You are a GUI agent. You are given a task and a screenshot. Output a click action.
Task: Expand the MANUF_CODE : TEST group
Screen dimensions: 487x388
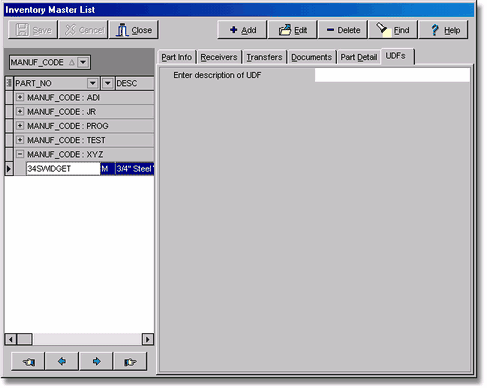(20, 140)
